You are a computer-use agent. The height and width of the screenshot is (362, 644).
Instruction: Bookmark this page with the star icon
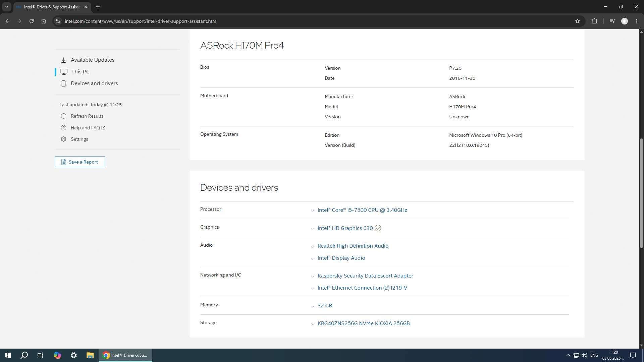pyautogui.click(x=578, y=21)
